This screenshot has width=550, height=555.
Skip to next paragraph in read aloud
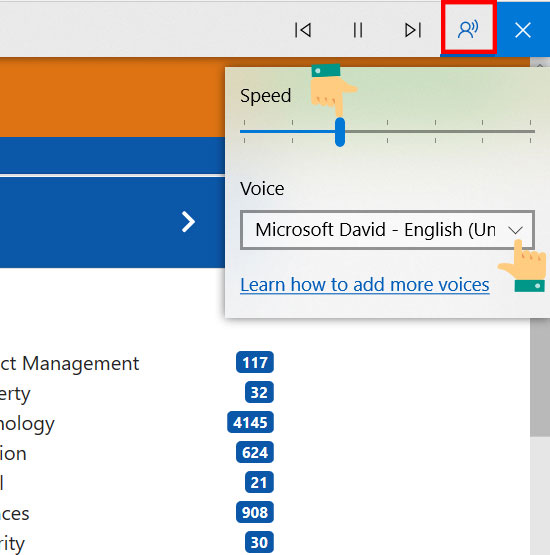413,30
